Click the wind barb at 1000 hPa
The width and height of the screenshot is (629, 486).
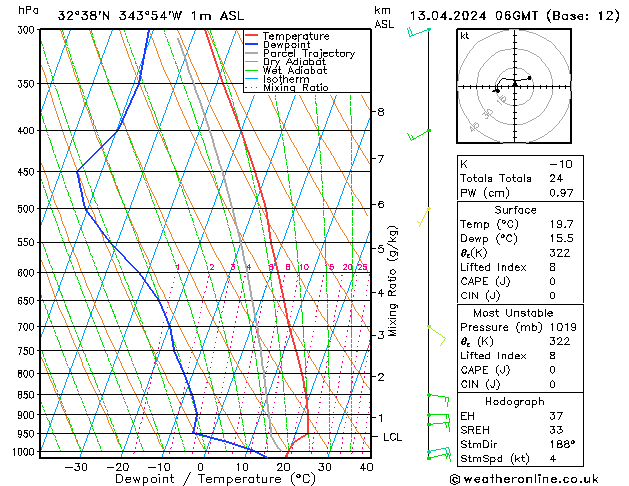pyautogui.click(x=439, y=454)
